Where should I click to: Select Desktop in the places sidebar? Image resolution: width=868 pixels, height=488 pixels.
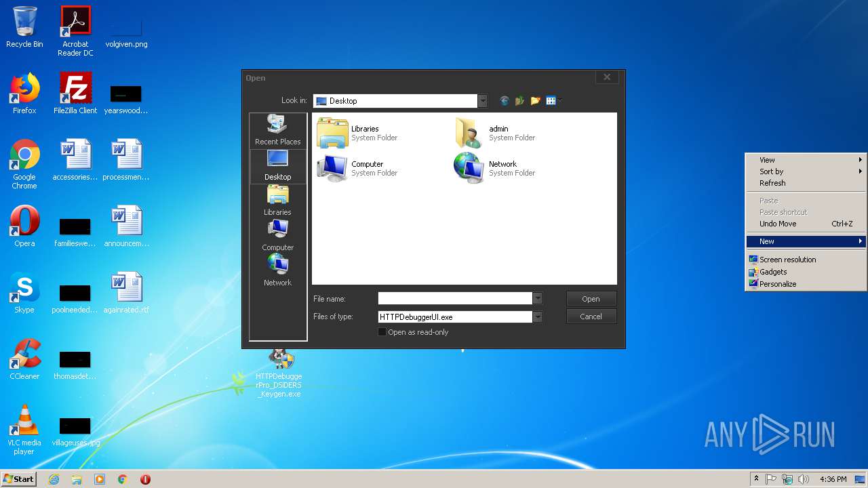pyautogui.click(x=277, y=165)
